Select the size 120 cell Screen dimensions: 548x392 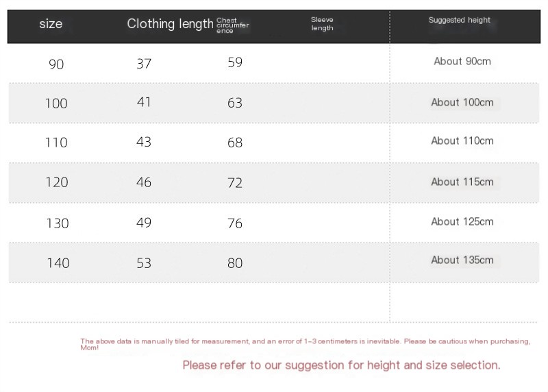pyautogui.click(x=56, y=182)
